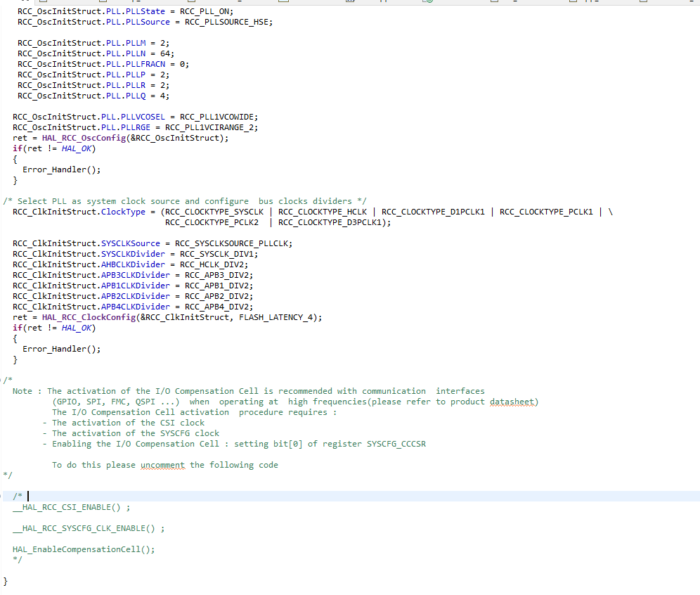
Task: Select the RCC_APB4_DIV2 constant
Action: [x=217, y=307]
